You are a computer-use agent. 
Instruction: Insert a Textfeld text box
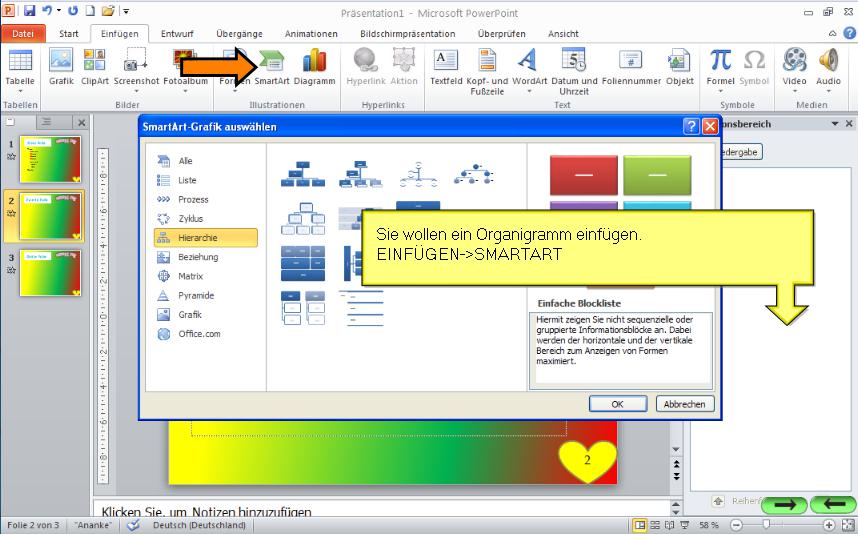coord(445,66)
